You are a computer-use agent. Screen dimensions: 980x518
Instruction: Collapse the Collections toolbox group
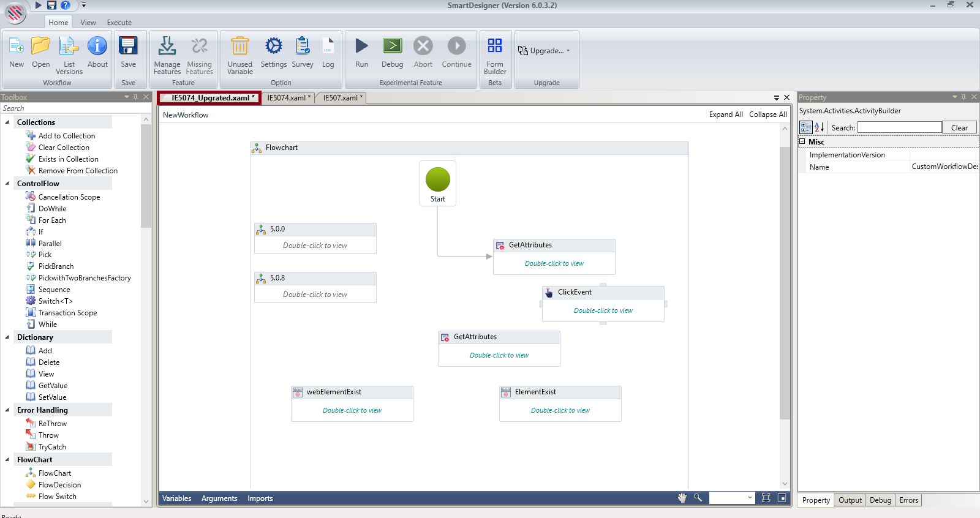coord(7,122)
